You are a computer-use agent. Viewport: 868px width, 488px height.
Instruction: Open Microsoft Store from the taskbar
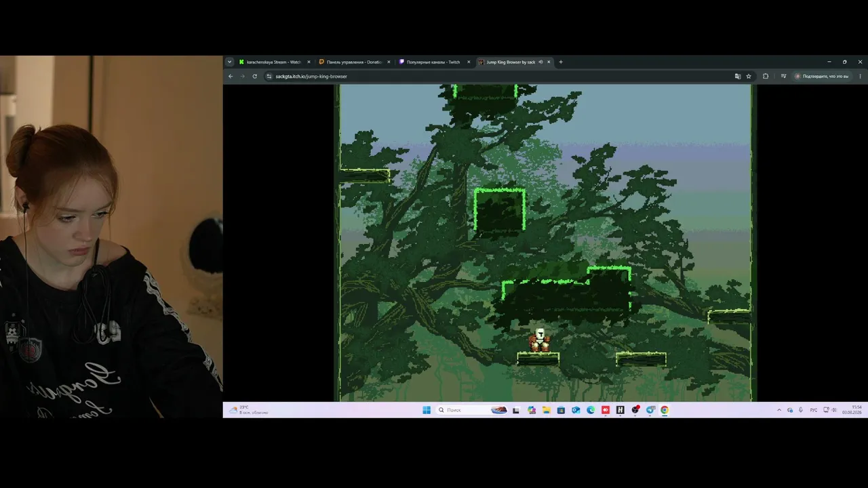(x=561, y=409)
